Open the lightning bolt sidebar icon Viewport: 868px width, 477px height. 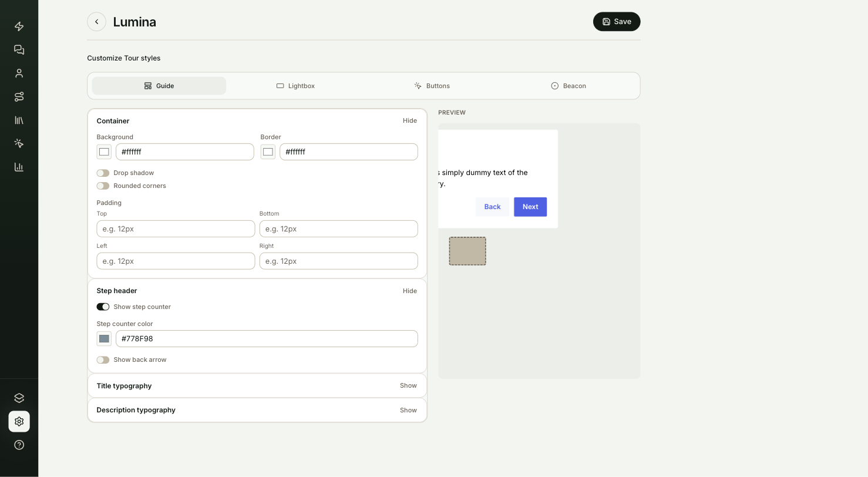[19, 26]
